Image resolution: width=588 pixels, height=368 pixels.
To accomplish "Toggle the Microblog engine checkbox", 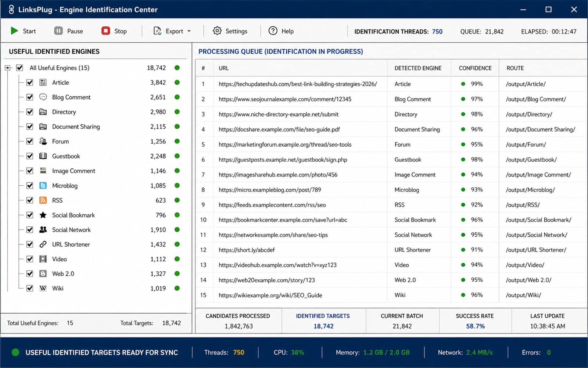I will tap(30, 185).
